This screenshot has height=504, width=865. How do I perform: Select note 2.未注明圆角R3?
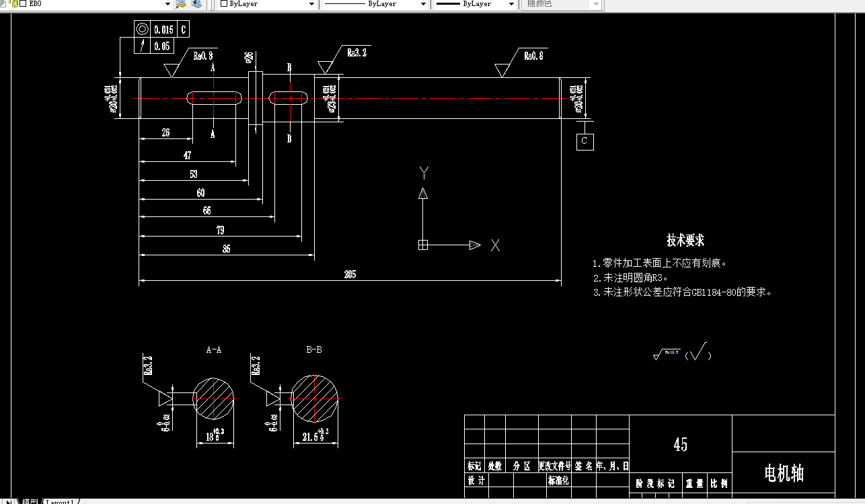(x=630, y=278)
